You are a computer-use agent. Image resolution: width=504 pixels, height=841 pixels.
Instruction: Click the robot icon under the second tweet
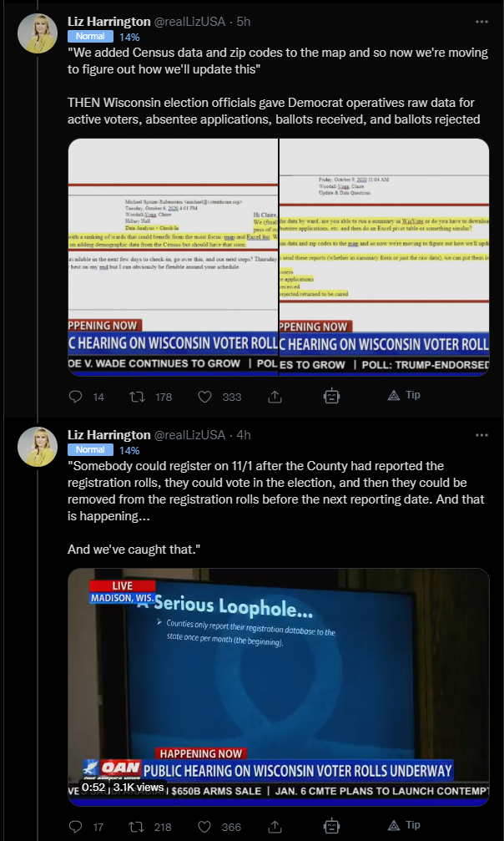pyautogui.click(x=332, y=825)
